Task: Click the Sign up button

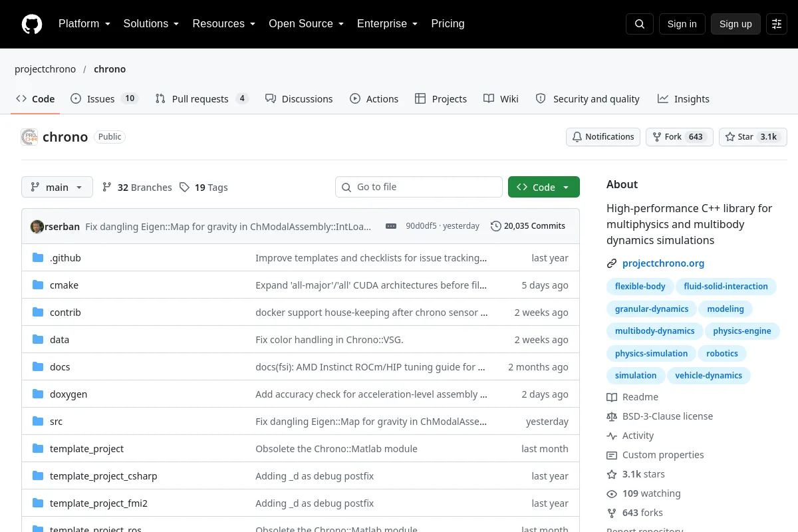Action: (735, 24)
